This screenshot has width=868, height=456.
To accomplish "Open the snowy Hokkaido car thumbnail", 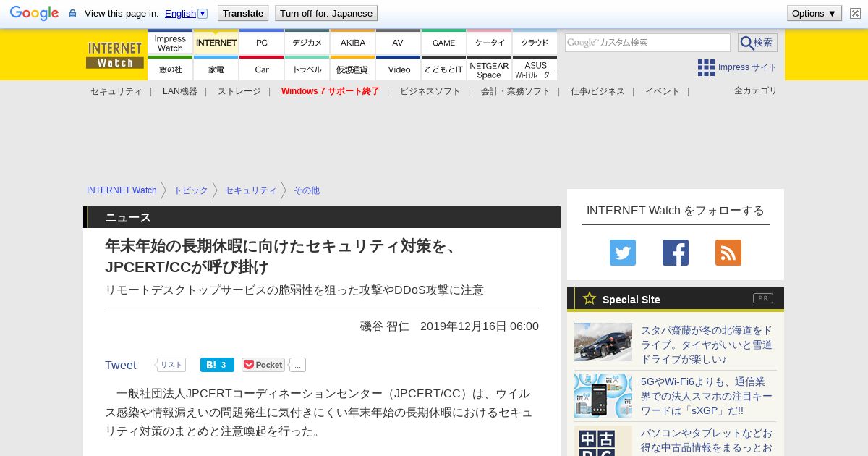I will (x=603, y=342).
